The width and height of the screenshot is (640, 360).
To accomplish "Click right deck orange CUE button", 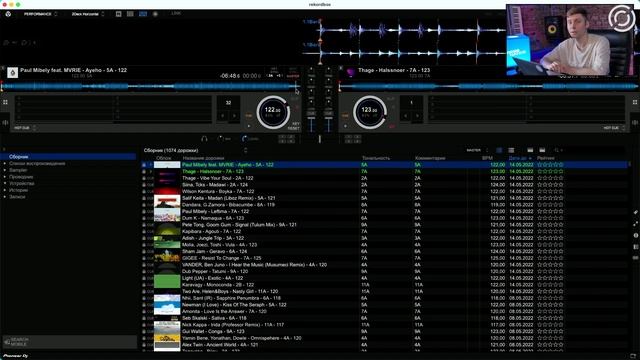I will pyautogui.click(x=345, y=116).
